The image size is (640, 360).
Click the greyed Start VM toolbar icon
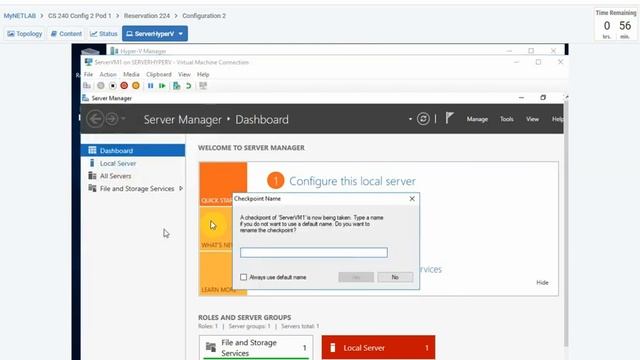click(100, 86)
